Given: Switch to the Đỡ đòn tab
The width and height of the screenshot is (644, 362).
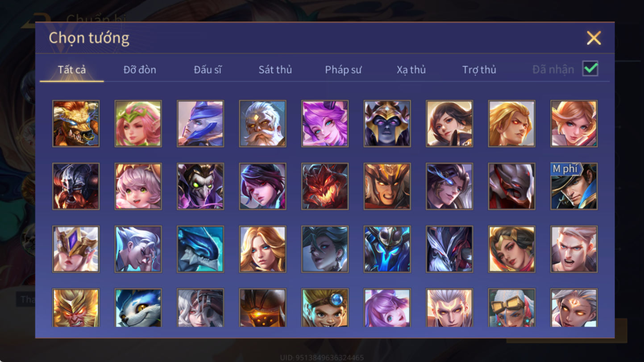Looking at the screenshot, I should 140,70.
